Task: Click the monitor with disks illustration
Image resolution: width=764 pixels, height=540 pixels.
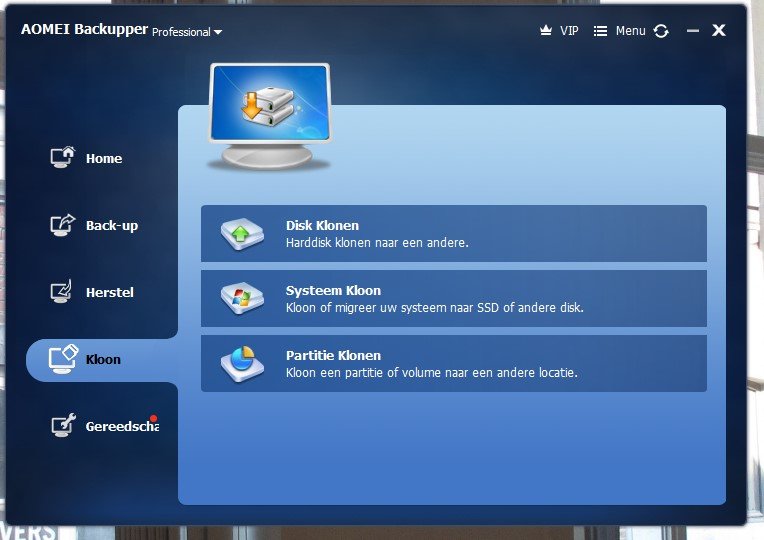Action: coord(270,117)
